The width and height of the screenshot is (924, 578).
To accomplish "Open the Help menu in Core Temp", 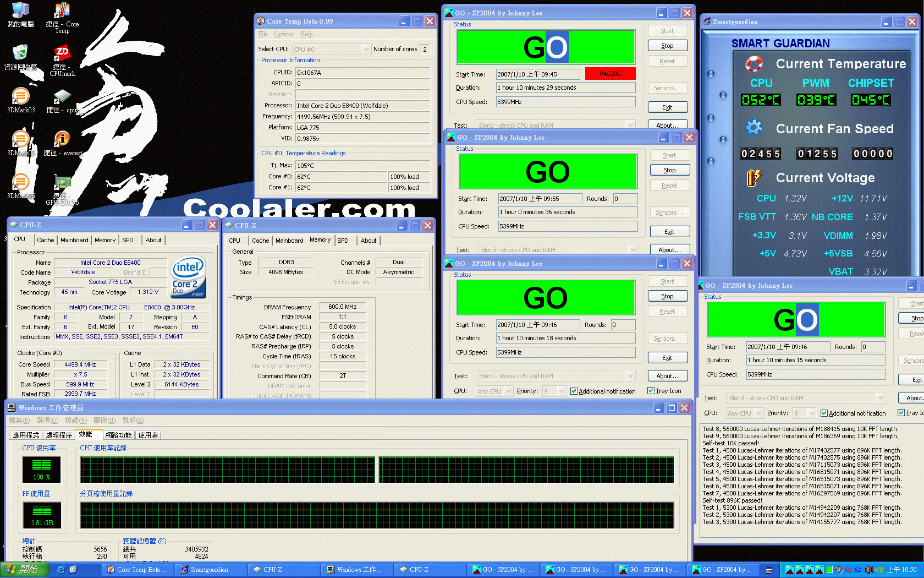I will point(306,34).
